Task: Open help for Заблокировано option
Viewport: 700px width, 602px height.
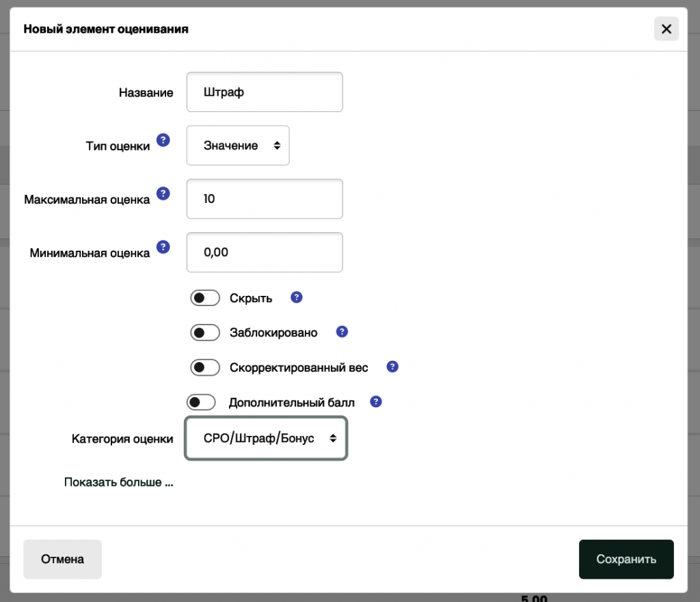Action: point(342,332)
